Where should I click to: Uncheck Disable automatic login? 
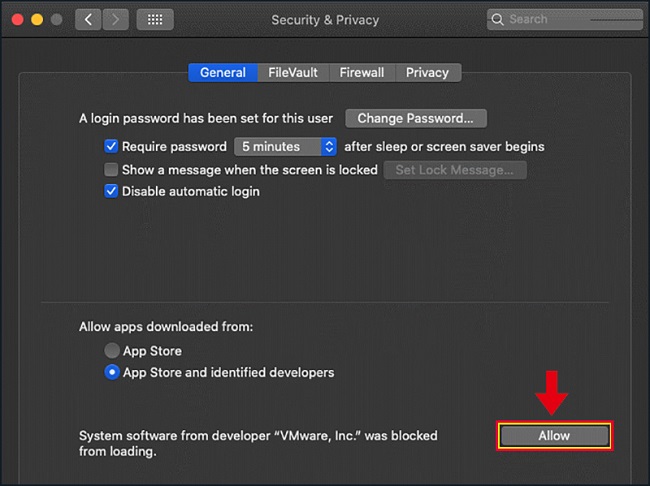(x=112, y=191)
